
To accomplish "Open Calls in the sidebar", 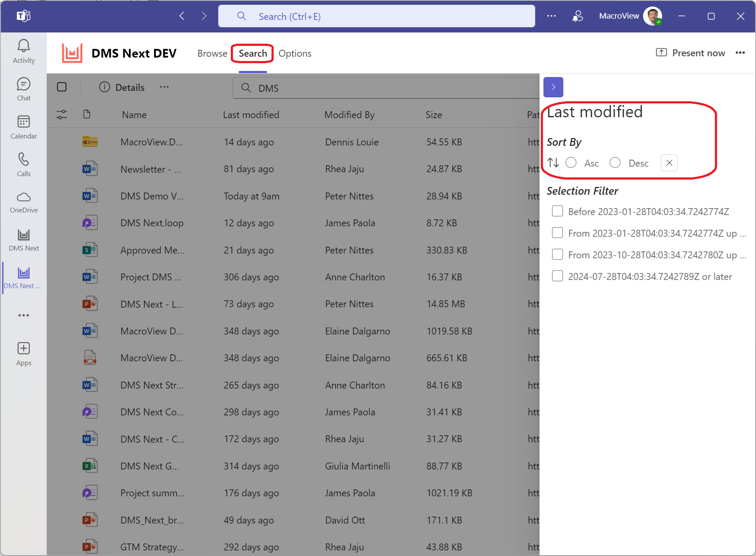I will point(24,165).
